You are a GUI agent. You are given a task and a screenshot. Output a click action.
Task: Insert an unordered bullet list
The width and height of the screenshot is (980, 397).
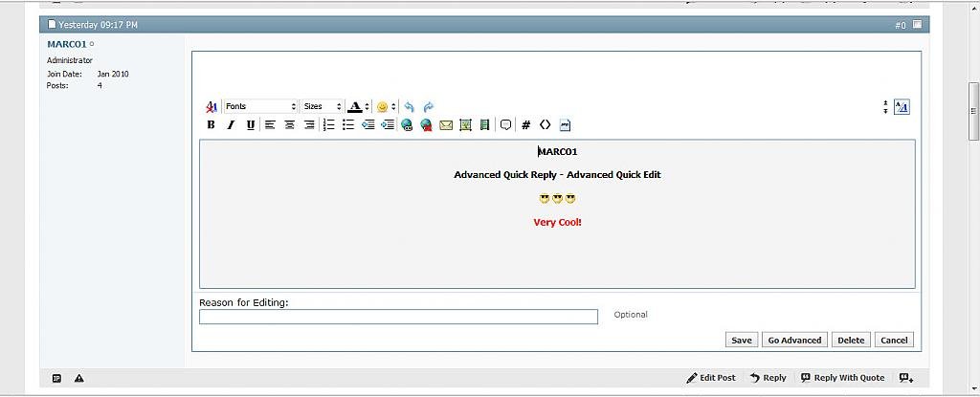[348, 125]
